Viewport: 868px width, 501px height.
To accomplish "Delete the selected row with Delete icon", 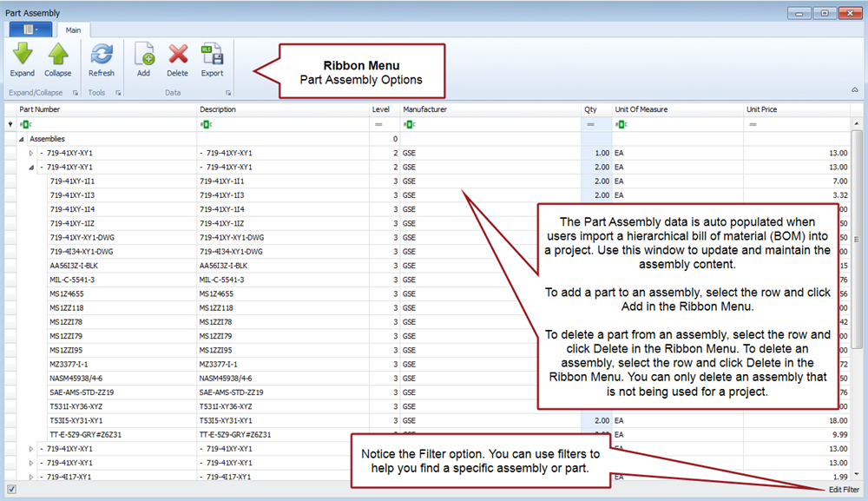I will [x=178, y=56].
